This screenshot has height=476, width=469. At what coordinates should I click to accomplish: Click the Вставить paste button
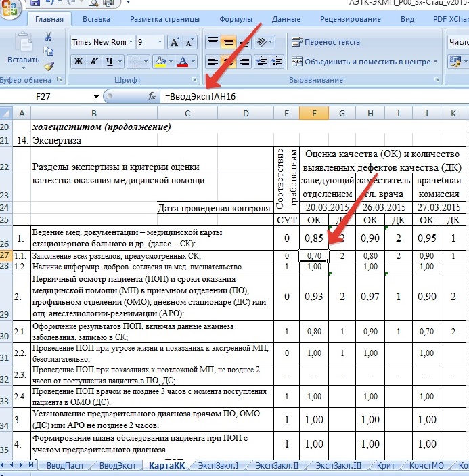[x=24, y=51]
